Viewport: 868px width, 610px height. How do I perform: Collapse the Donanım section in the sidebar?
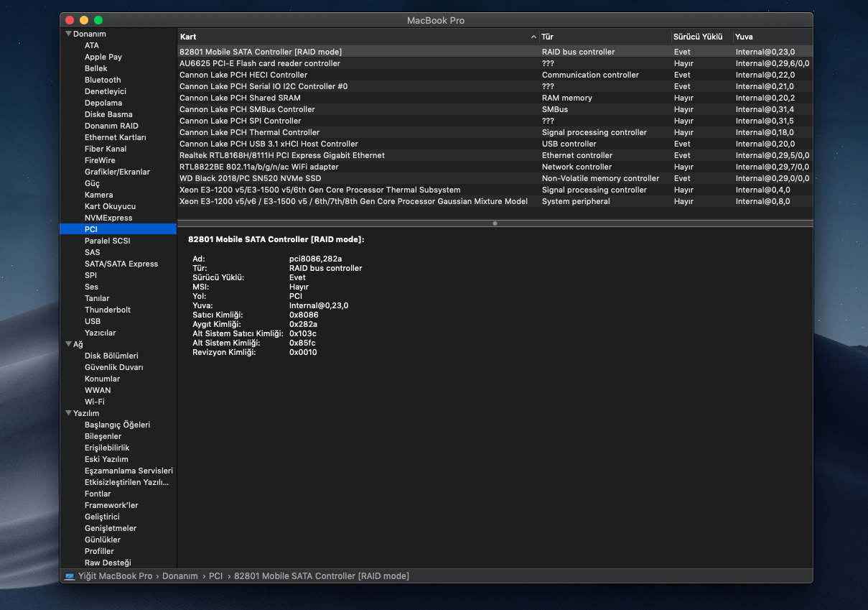coord(68,34)
